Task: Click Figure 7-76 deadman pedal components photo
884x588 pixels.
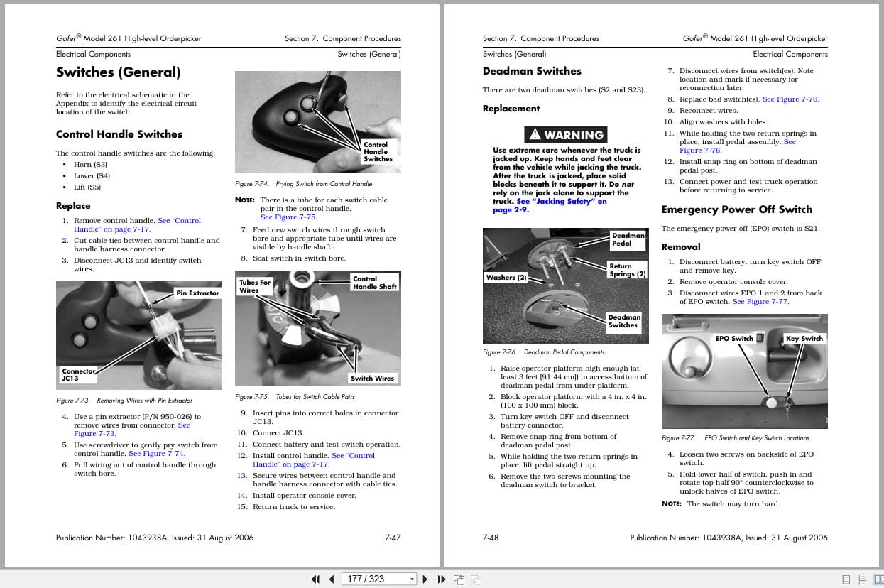Action: pyautogui.click(x=566, y=285)
